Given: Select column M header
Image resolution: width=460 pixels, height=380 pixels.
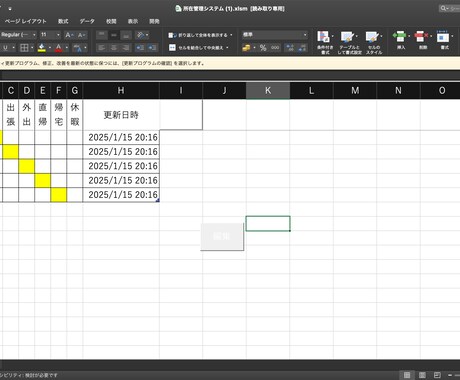Looking at the screenshot, I should pyautogui.click(x=355, y=91).
